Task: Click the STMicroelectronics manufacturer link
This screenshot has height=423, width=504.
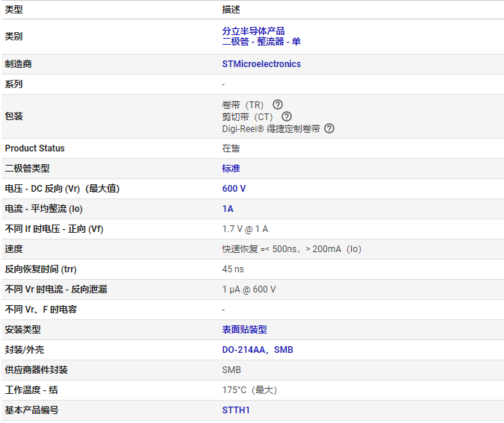Action: coord(261,64)
